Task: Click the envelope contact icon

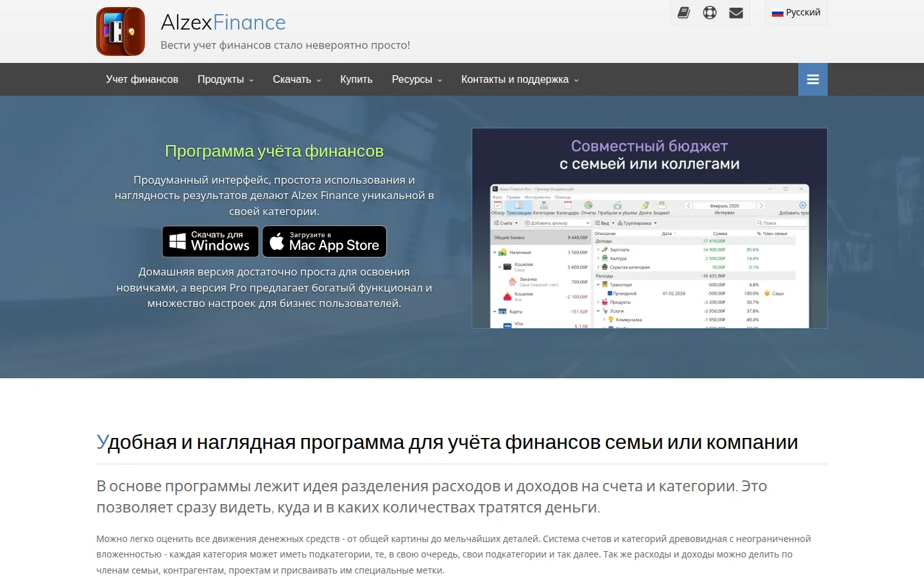Action: [736, 12]
